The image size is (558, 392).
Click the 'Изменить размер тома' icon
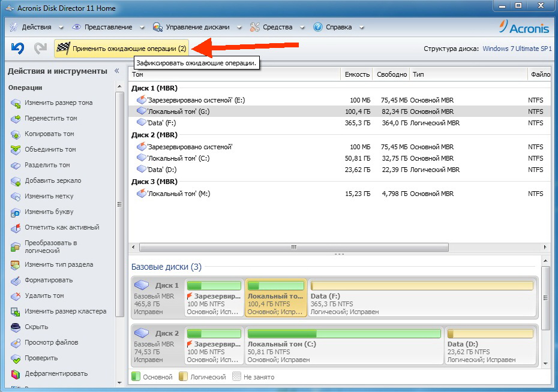click(x=16, y=103)
